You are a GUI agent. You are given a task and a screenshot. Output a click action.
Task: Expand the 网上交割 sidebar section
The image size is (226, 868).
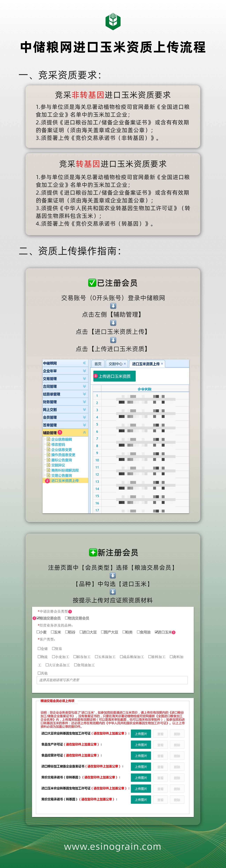click(x=84, y=409)
